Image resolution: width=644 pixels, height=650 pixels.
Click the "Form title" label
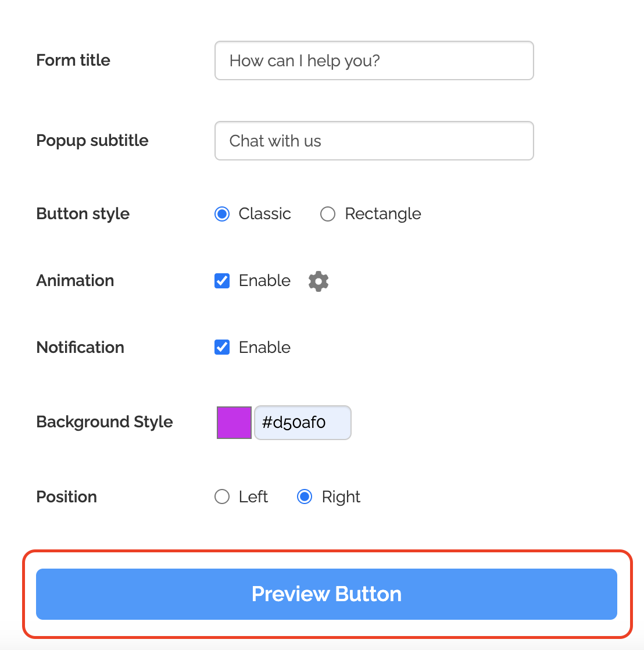pyautogui.click(x=73, y=60)
